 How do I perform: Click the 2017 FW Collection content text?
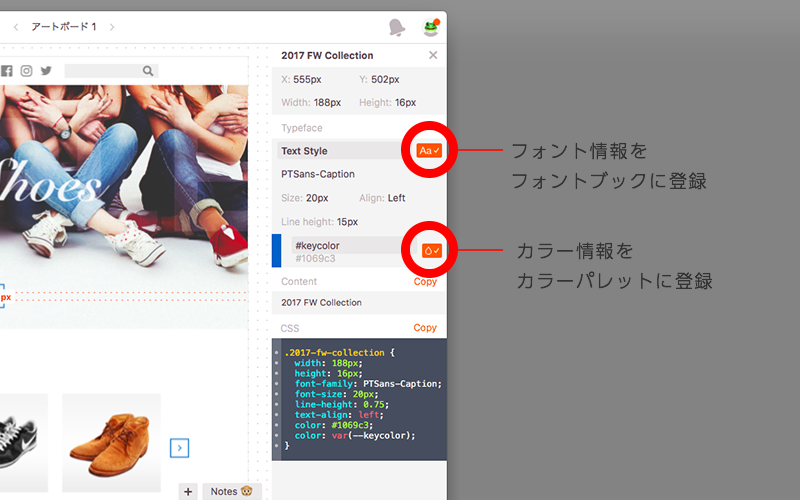click(321, 303)
